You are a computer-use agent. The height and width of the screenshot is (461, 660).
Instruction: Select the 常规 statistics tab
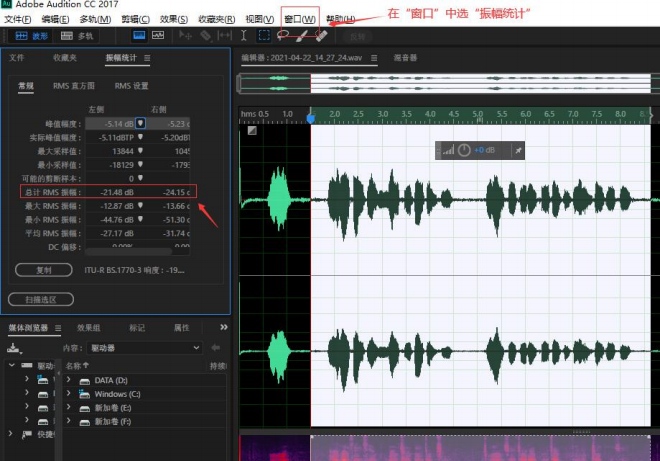[x=26, y=86]
